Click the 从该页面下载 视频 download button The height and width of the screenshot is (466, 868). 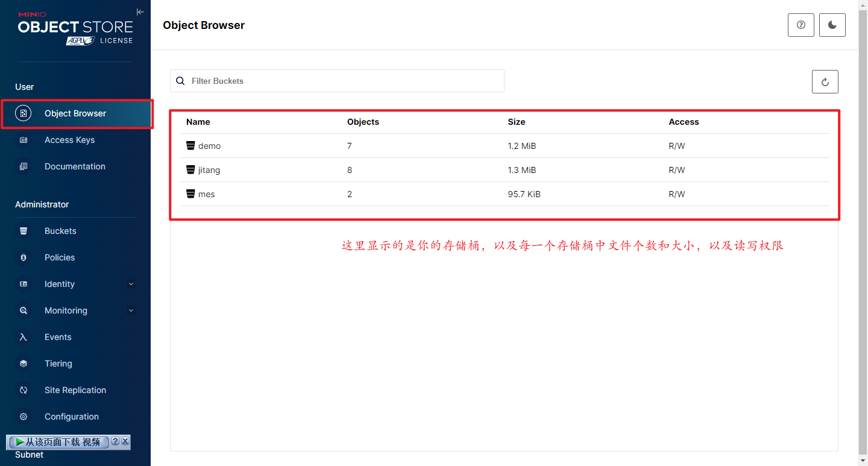coord(58,442)
